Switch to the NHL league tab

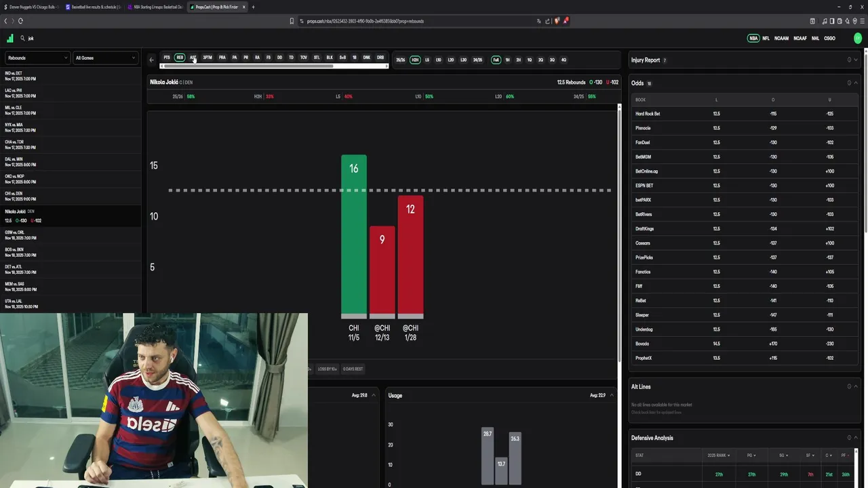816,39
